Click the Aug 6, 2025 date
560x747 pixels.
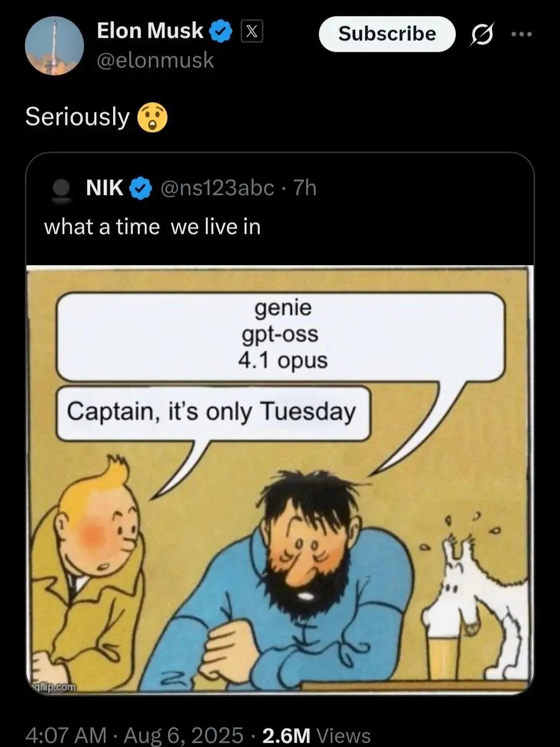[x=183, y=735]
